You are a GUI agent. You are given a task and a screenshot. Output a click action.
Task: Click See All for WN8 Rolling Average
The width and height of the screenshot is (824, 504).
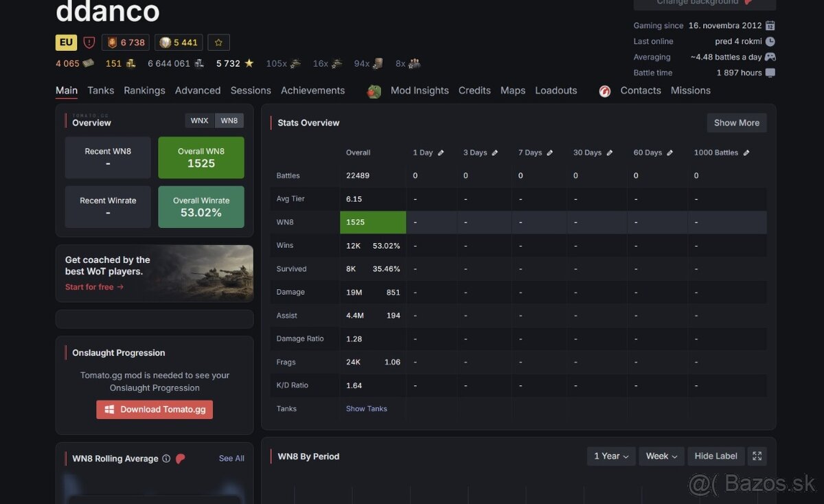[231, 459]
